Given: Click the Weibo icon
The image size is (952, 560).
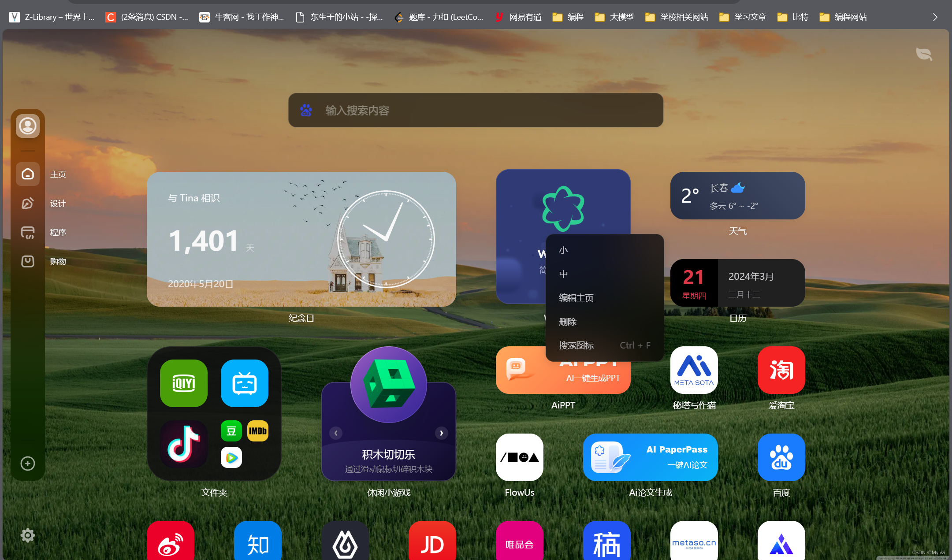Looking at the screenshot, I should pyautogui.click(x=171, y=542).
